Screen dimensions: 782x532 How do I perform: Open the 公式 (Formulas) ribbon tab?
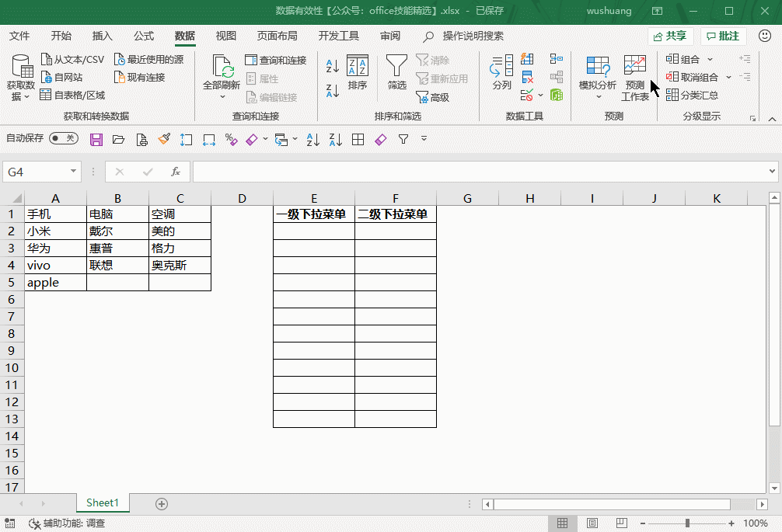point(144,36)
